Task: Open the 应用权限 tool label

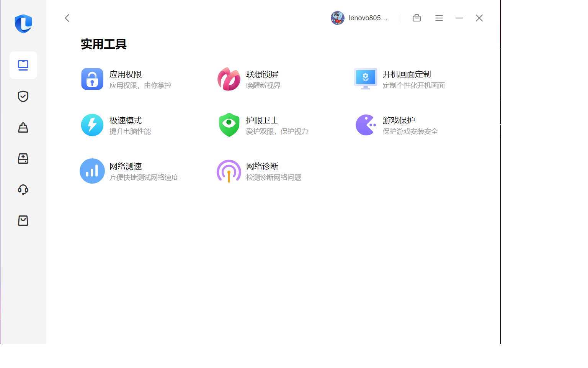Action: click(x=126, y=74)
